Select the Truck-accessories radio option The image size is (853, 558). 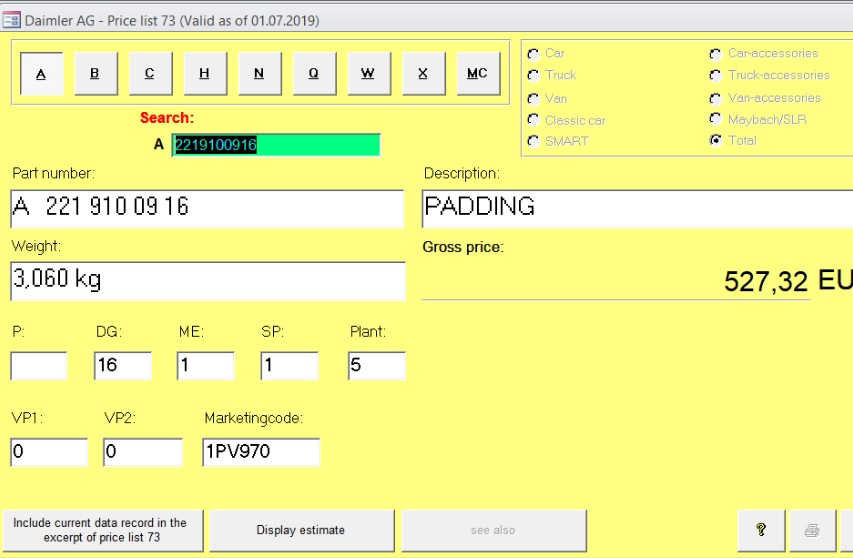point(715,76)
